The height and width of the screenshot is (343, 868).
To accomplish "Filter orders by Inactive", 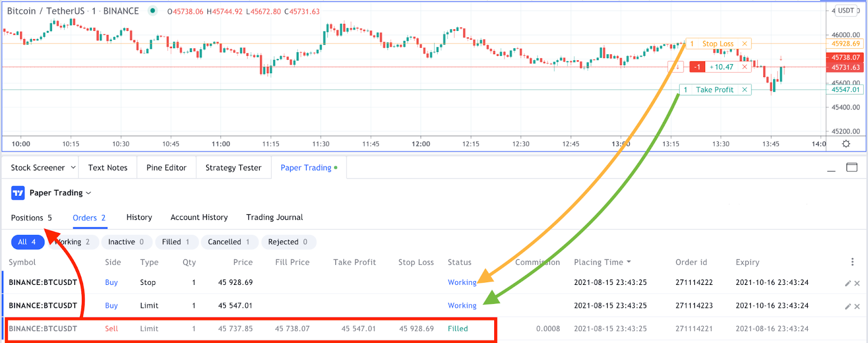I will pos(126,242).
